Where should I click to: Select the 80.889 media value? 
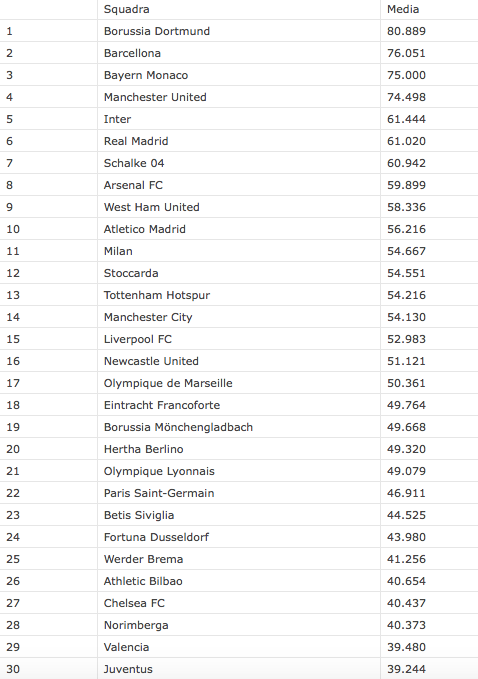point(406,31)
